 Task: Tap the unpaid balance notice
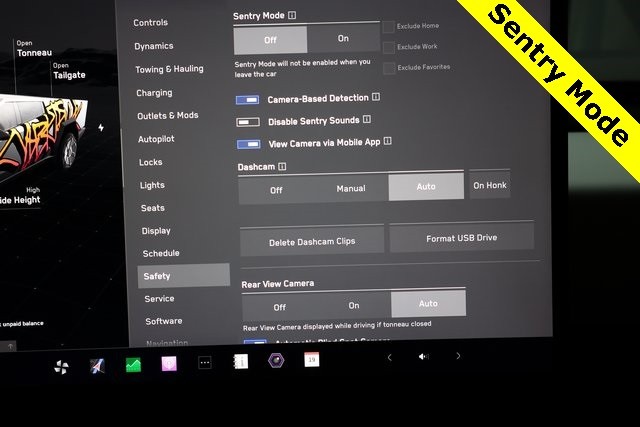[22, 324]
